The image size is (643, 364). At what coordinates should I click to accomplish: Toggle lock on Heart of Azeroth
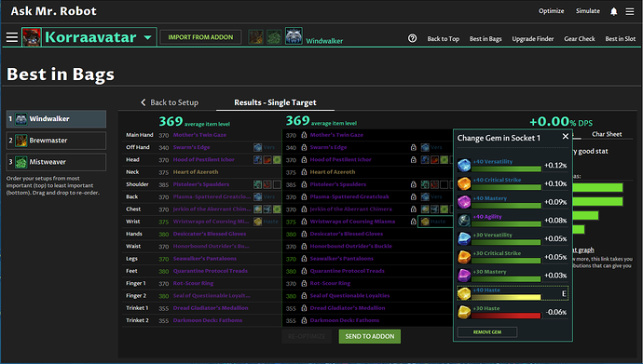pyautogui.click(x=304, y=172)
